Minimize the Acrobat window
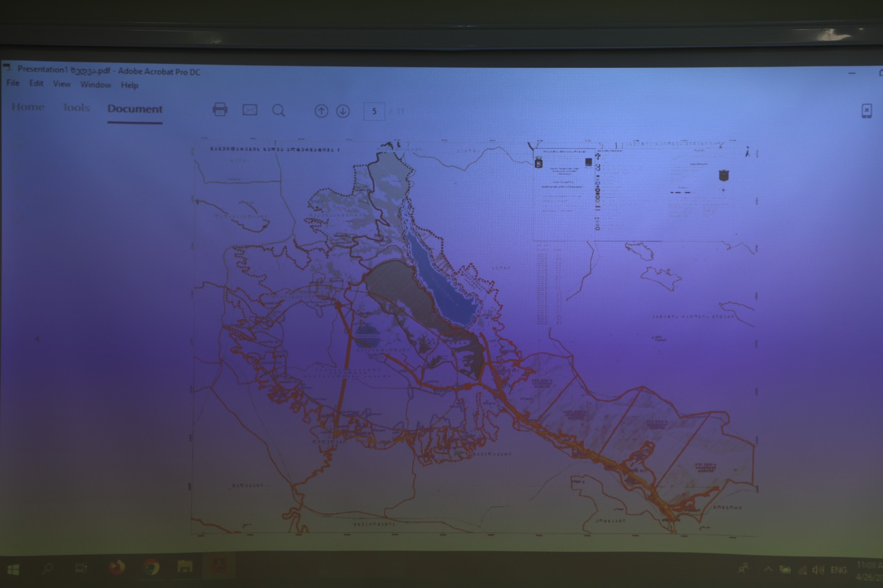The height and width of the screenshot is (588, 883). 852,73
